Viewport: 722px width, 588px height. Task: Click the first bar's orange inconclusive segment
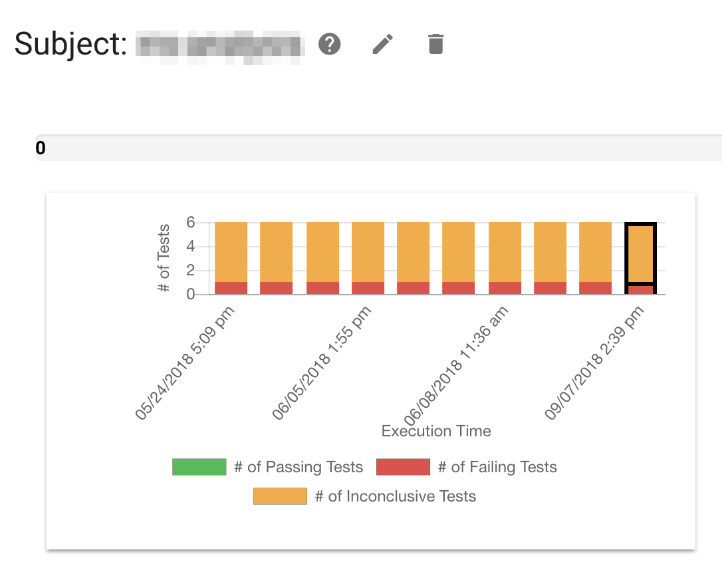pos(231,251)
